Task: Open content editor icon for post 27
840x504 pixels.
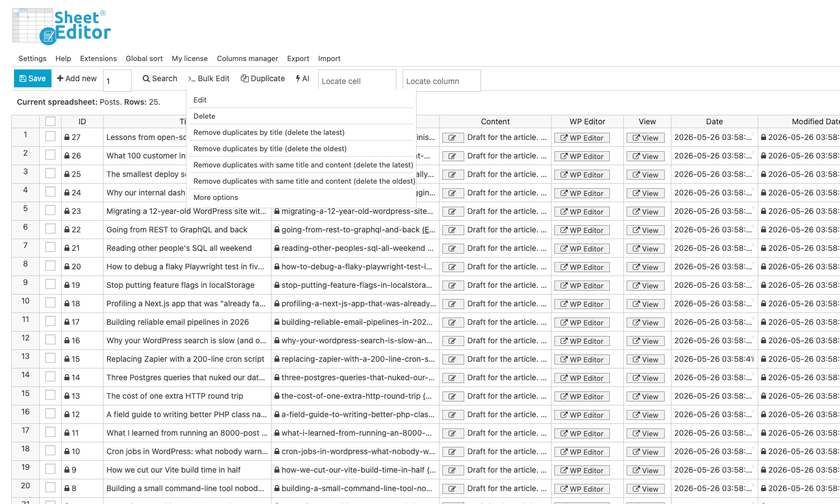Action: coord(452,138)
